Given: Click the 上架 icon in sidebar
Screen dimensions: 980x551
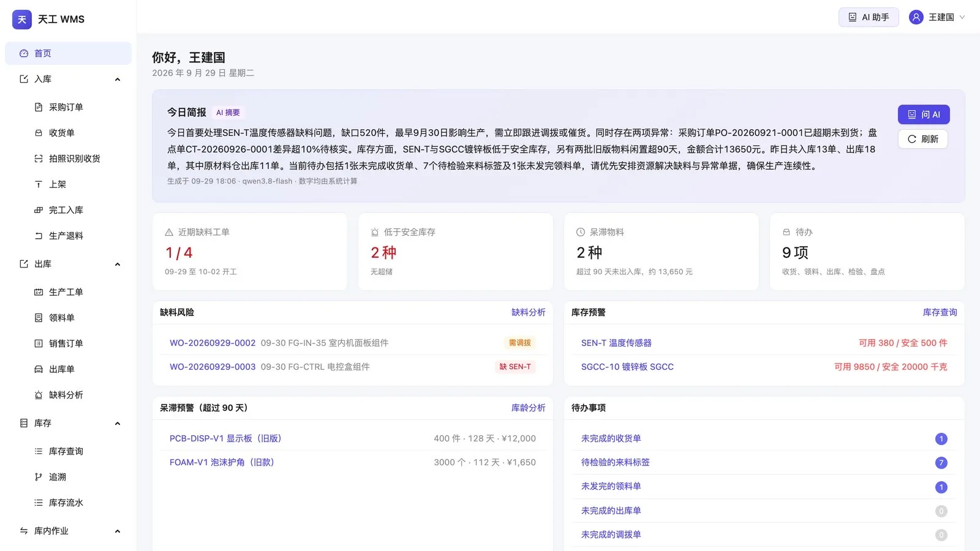Looking at the screenshot, I should click(39, 184).
